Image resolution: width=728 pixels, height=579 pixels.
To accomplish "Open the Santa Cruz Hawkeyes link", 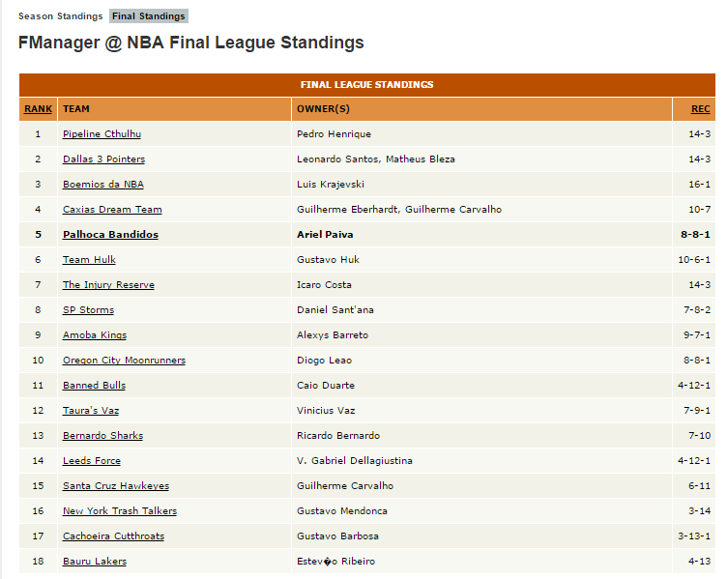I will pyautogui.click(x=116, y=485).
